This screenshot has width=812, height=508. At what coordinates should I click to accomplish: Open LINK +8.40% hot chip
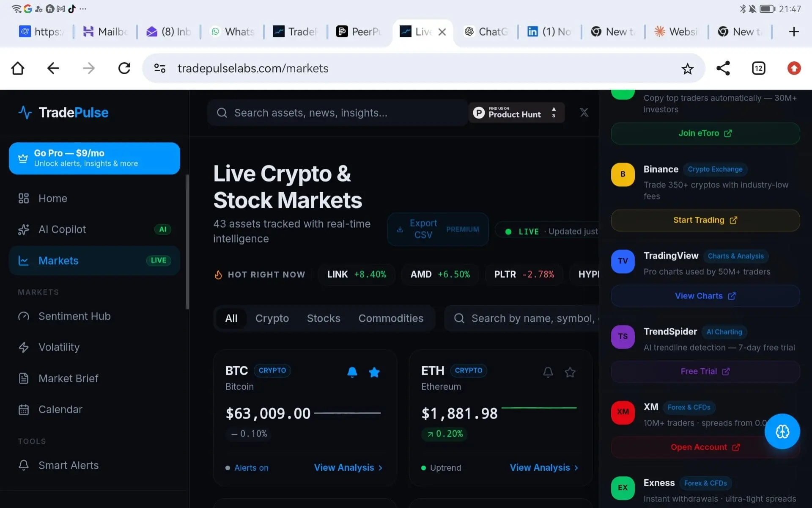click(x=357, y=274)
